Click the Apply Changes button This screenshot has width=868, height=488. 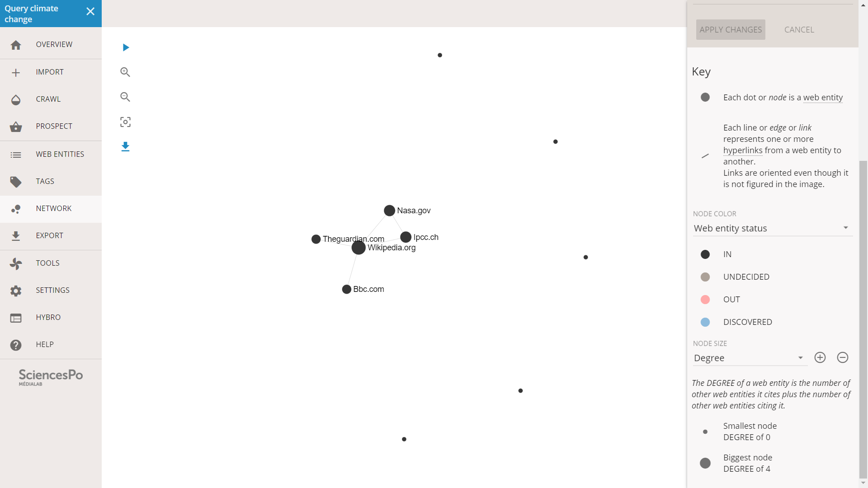click(x=730, y=29)
